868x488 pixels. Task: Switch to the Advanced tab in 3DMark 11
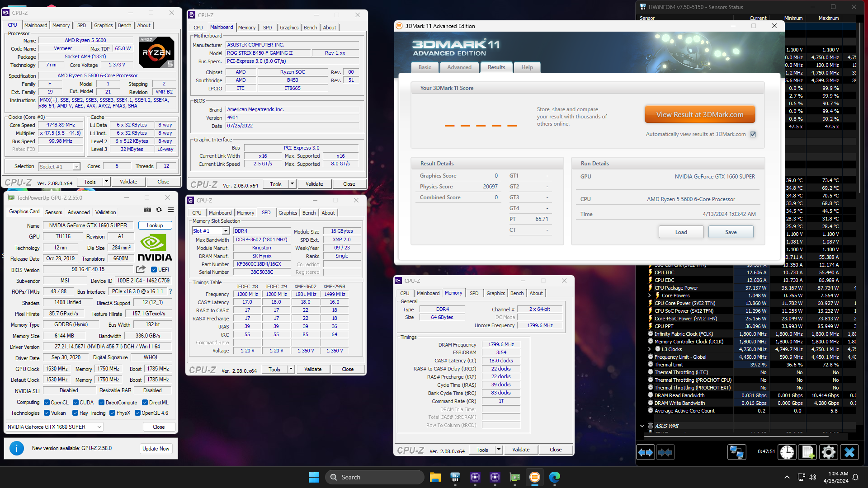click(459, 67)
